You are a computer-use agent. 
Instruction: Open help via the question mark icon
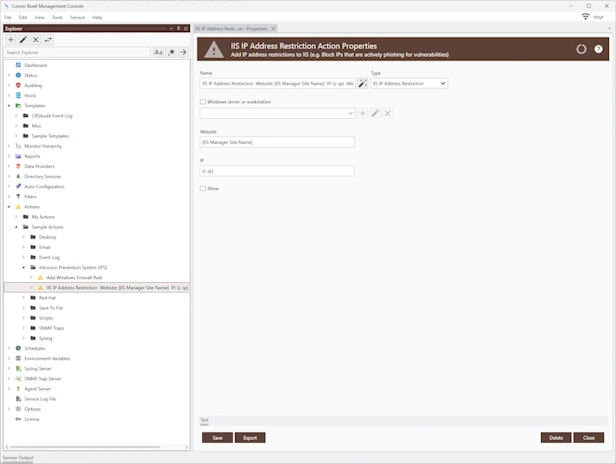(x=598, y=49)
